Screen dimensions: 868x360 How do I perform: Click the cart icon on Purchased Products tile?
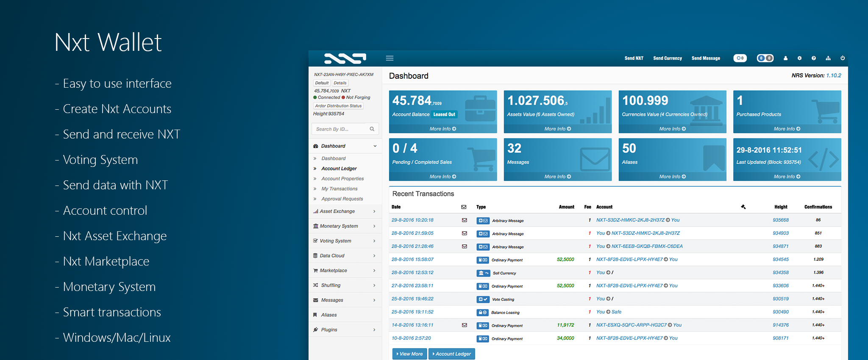(826, 111)
